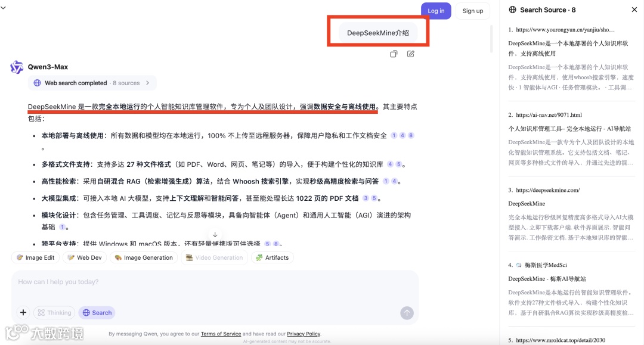Viewport: 644px width, 345px height.
Task: Click citation 5 in 多格式文件支持 bullet
Action: [x=398, y=164]
